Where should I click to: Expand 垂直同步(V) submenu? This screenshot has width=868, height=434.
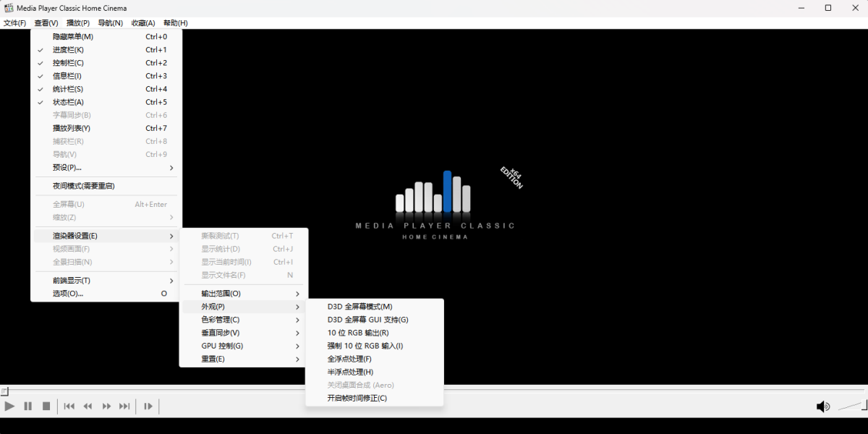click(243, 333)
